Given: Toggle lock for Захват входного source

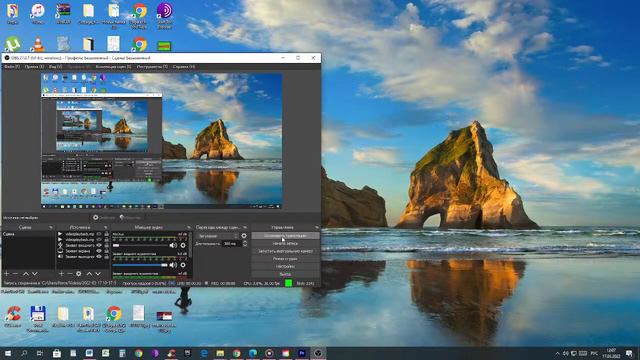Looking at the screenshot, I should click(106, 245).
